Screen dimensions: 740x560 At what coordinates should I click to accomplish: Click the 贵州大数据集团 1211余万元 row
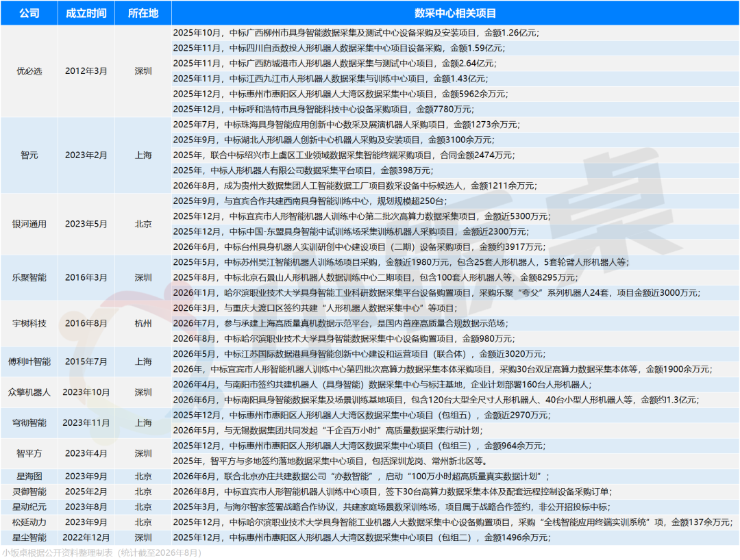pyautogui.click(x=456, y=186)
